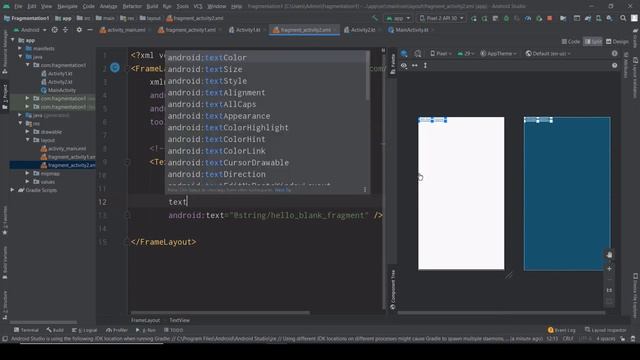The height and width of the screenshot is (360, 640).
Task: Open the Logcat tool window
Action: (x=84, y=330)
